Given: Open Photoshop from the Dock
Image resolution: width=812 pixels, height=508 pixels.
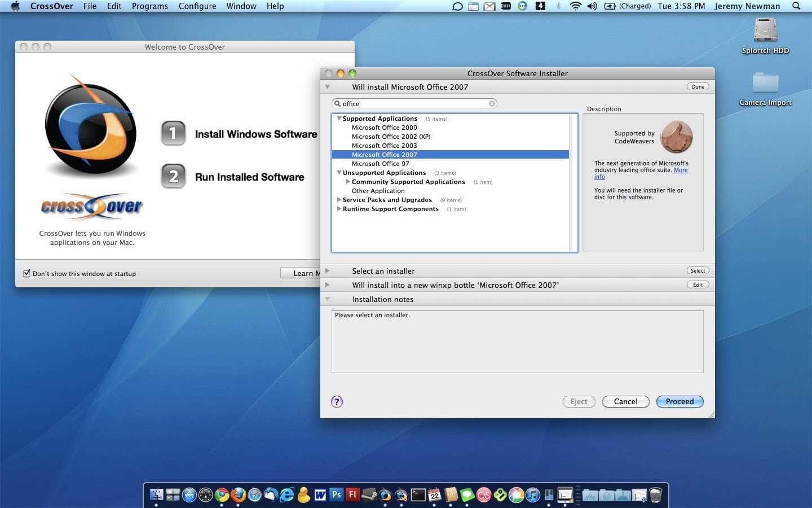Looking at the screenshot, I should point(337,495).
